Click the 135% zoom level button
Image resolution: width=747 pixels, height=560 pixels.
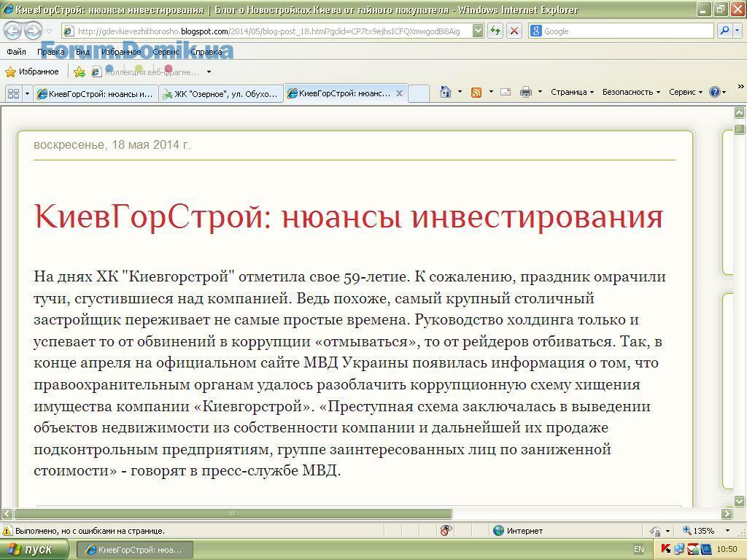[x=698, y=531]
